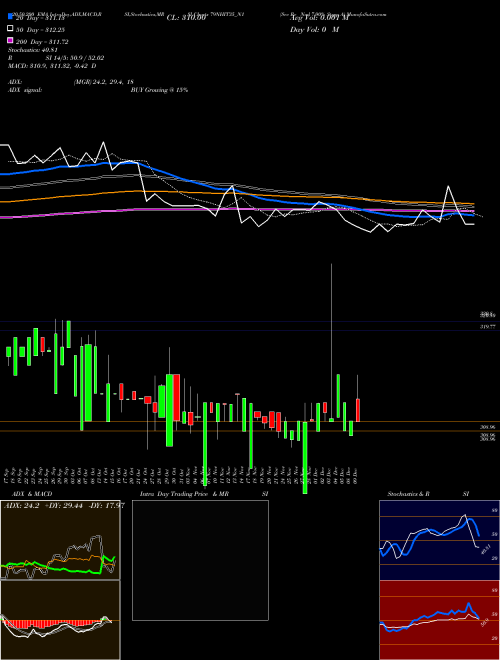Screen dimensions: 500x660
Task: Click the final point of the white price line
Action: point(473,224)
